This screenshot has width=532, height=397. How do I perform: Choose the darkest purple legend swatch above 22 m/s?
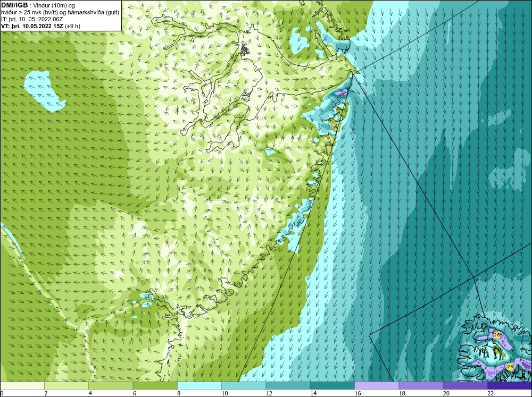(x=510, y=386)
